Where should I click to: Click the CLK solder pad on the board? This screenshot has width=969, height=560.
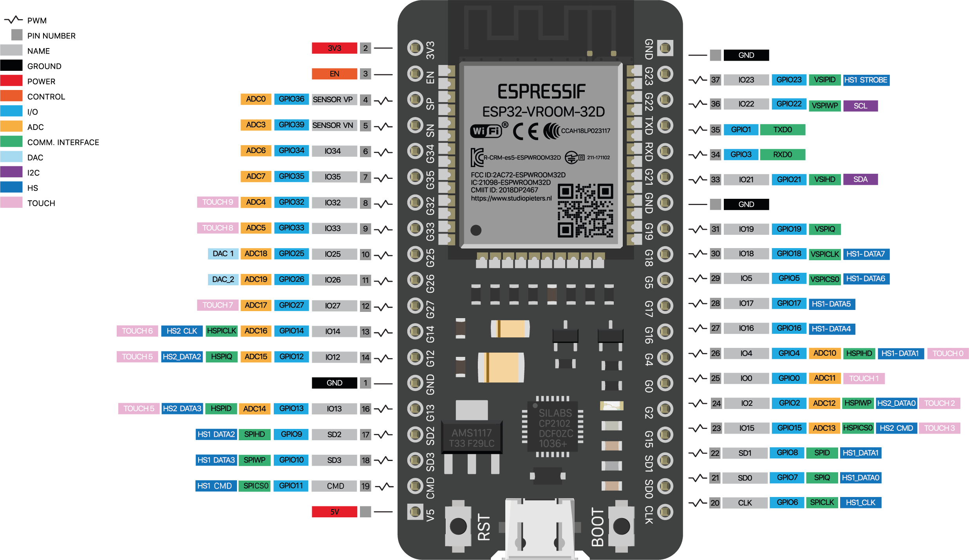pos(665,511)
